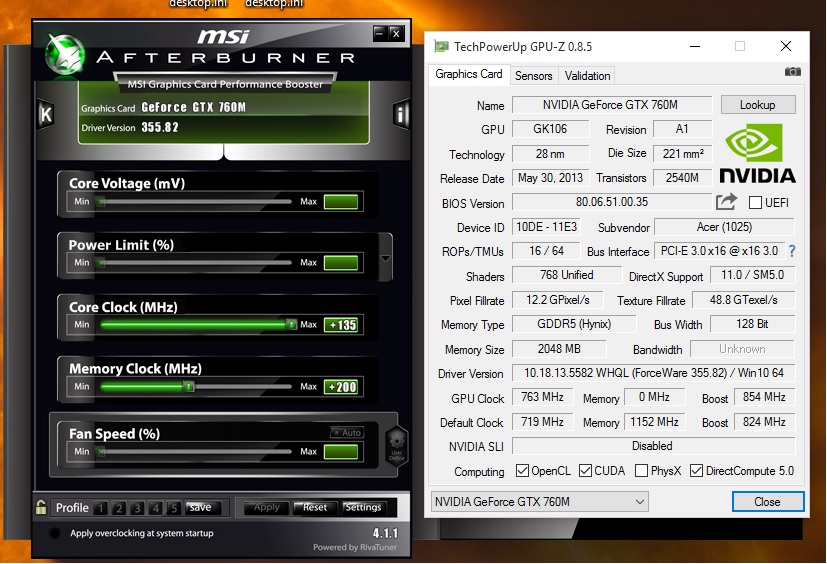This screenshot has width=827, height=564.
Task: Click the GPU-Z title bar app icon
Action: tap(441, 46)
